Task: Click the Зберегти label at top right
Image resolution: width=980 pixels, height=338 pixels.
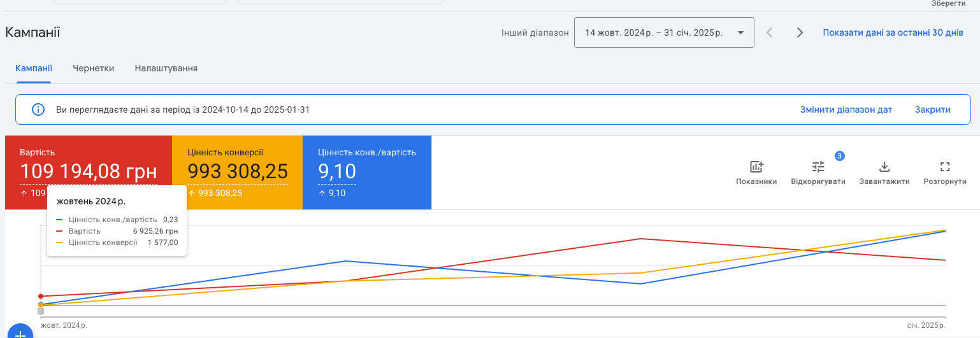Action: [x=948, y=3]
